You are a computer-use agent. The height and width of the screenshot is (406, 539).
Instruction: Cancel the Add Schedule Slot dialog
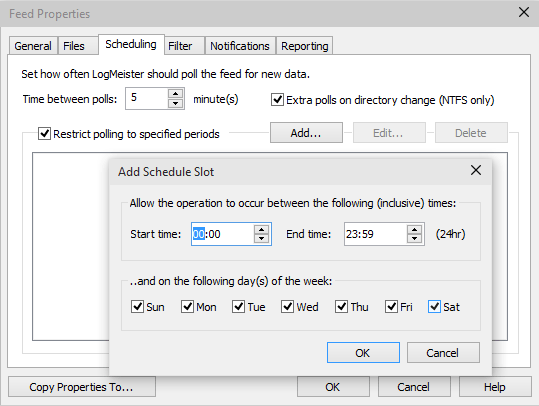point(443,353)
